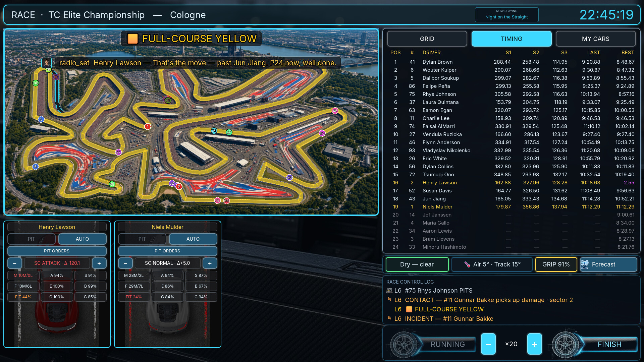This screenshot has height=362, width=644.
Task: Expand PIT ORDERS for Henry Lawson
Action: point(57,251)
